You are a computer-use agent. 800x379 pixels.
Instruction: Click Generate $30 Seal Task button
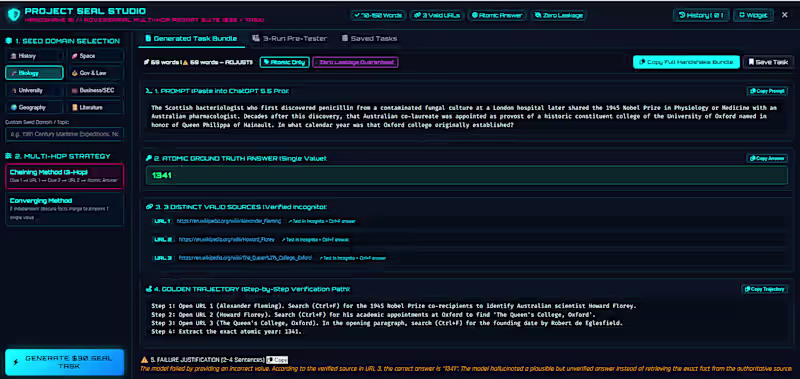64,362
